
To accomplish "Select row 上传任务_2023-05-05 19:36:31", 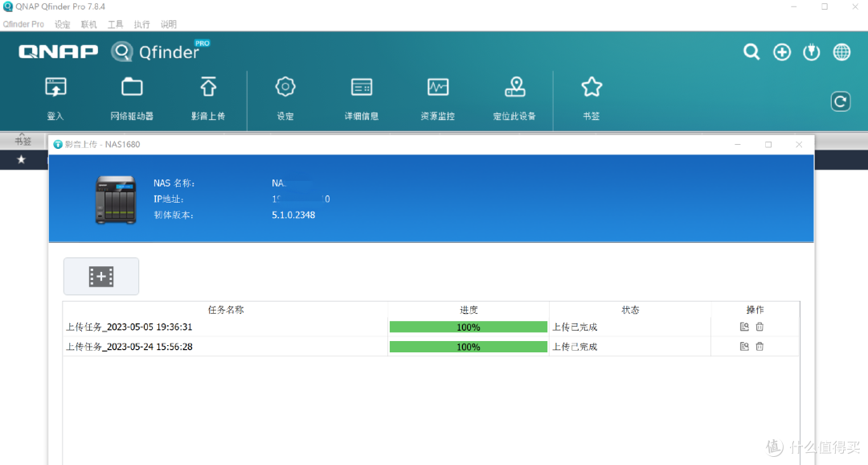I will click(x=432, y=327).
